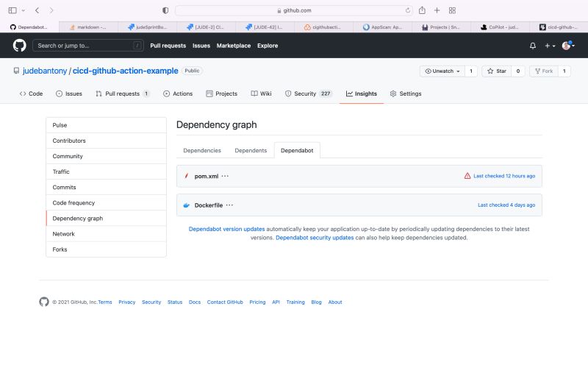Open Dependabot security updates link
This screenshot has height=368, width=588.
(x=315, y=238)
